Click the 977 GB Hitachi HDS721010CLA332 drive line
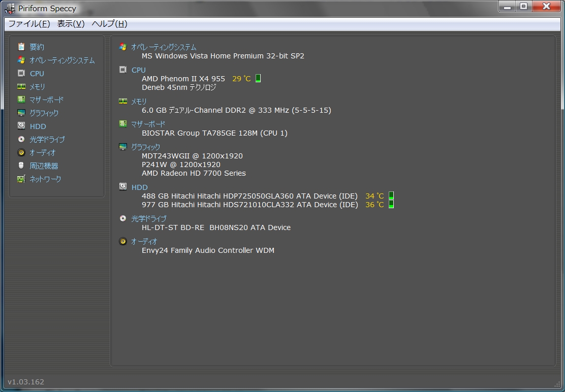The image size is (565, 392). [249, 205]
